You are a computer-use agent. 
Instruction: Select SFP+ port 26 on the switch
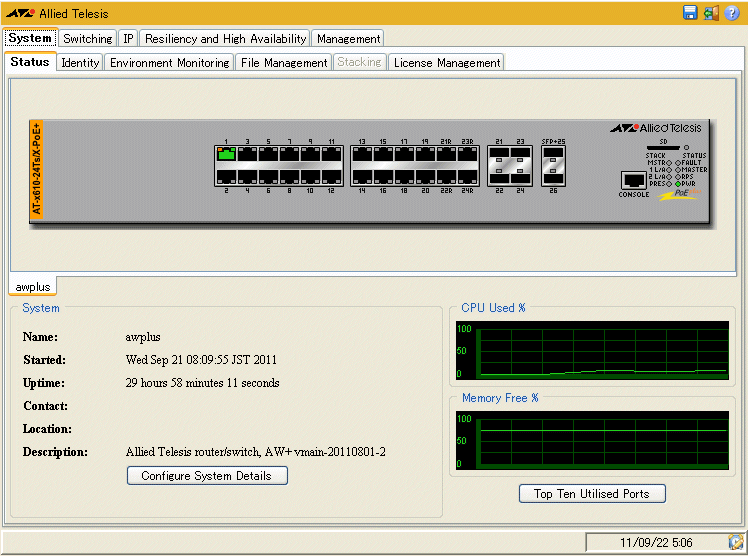[553, 177]
